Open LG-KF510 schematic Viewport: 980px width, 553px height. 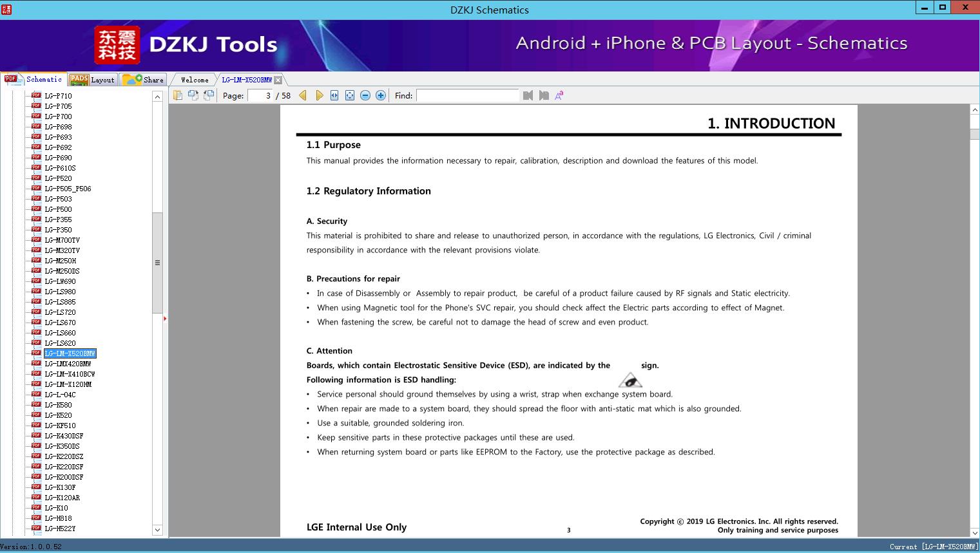60,426
